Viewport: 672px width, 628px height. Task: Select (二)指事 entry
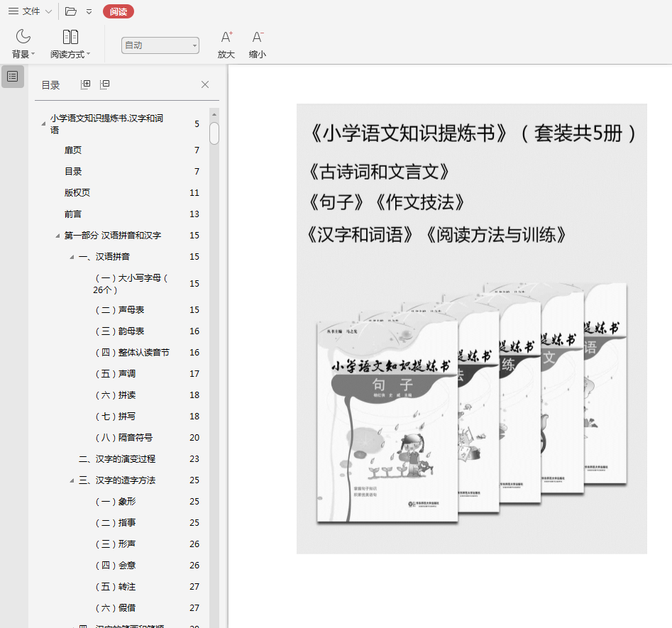[115, 523]
